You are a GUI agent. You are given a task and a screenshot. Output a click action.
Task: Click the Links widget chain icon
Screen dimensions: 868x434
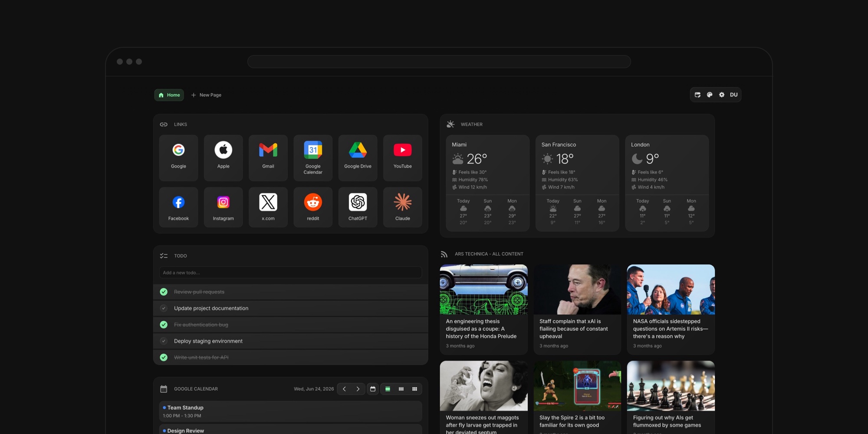164,125
